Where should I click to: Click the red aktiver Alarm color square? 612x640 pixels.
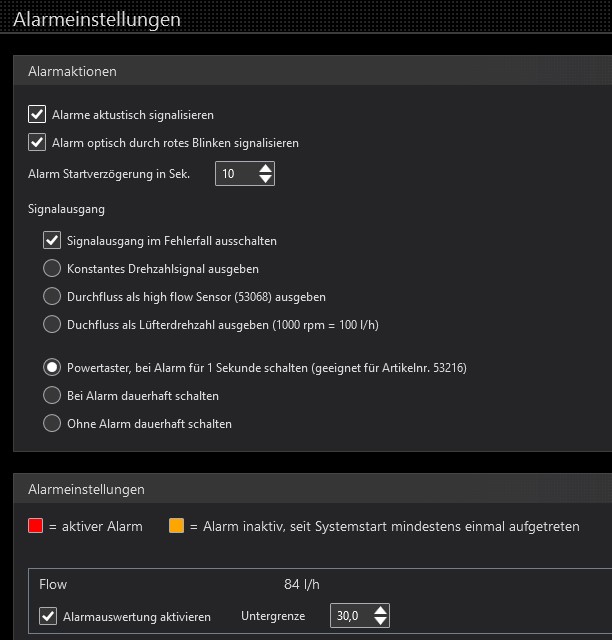coord(36,526)
